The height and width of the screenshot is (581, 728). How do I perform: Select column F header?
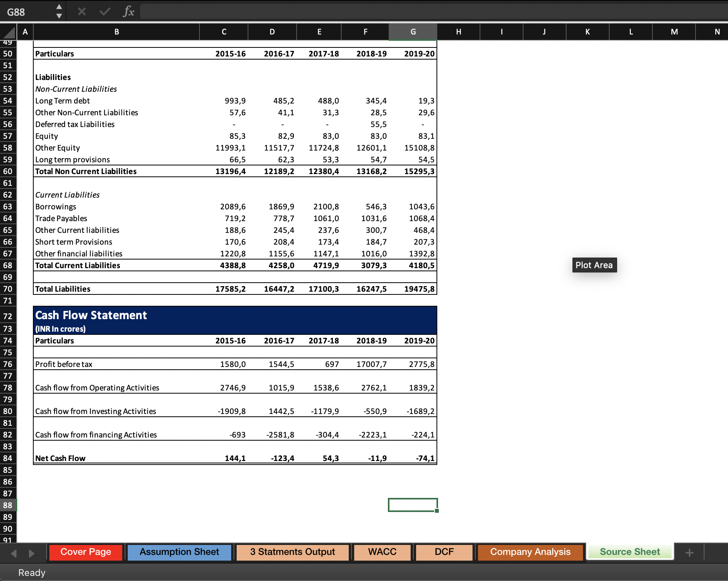[365, 32]
